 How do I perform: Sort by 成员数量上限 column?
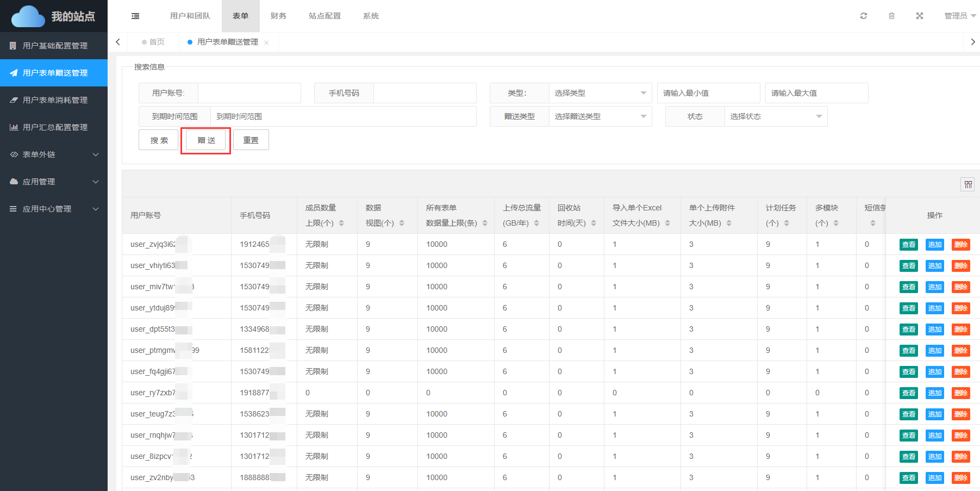click(x=341, y=223)
